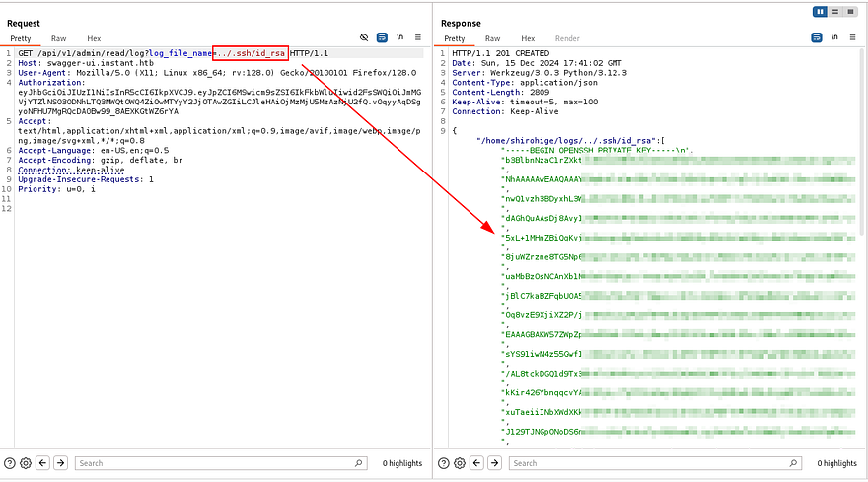Click Accept-Encoding header line
The image size is (868, 482).
[101, 160]
